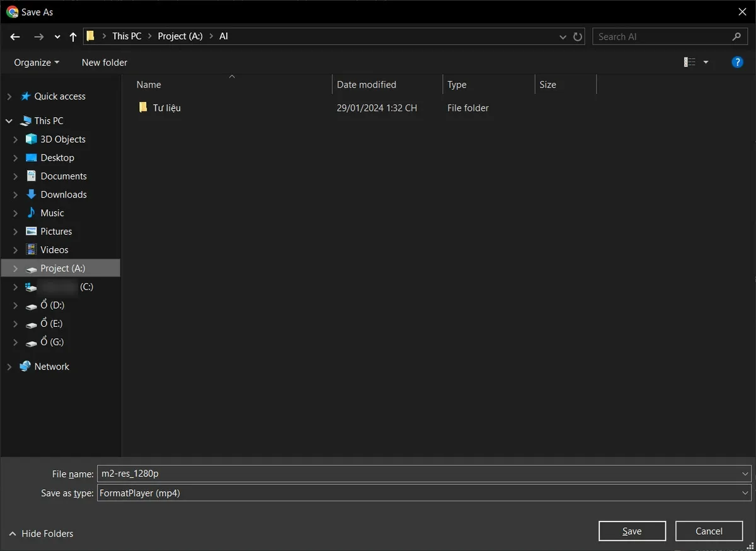Collapse the This PC tree node

pyautogui.click(x=9, y=121)
